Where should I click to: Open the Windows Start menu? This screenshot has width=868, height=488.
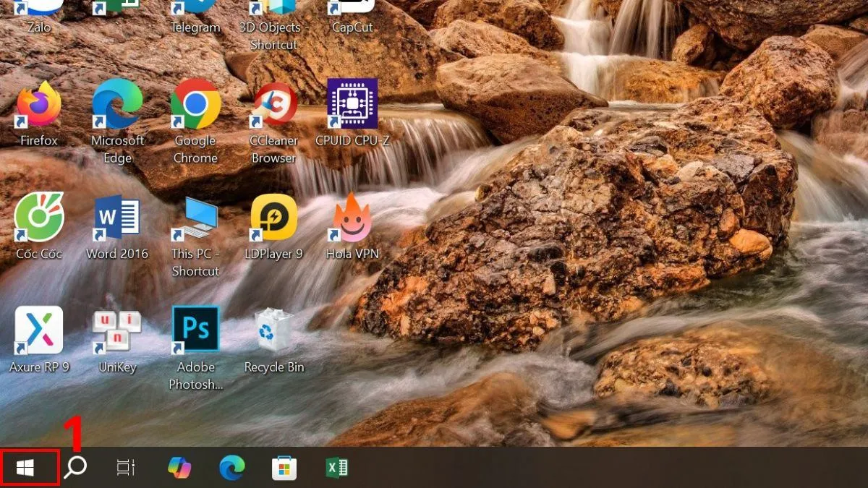(x=25, y=468)
